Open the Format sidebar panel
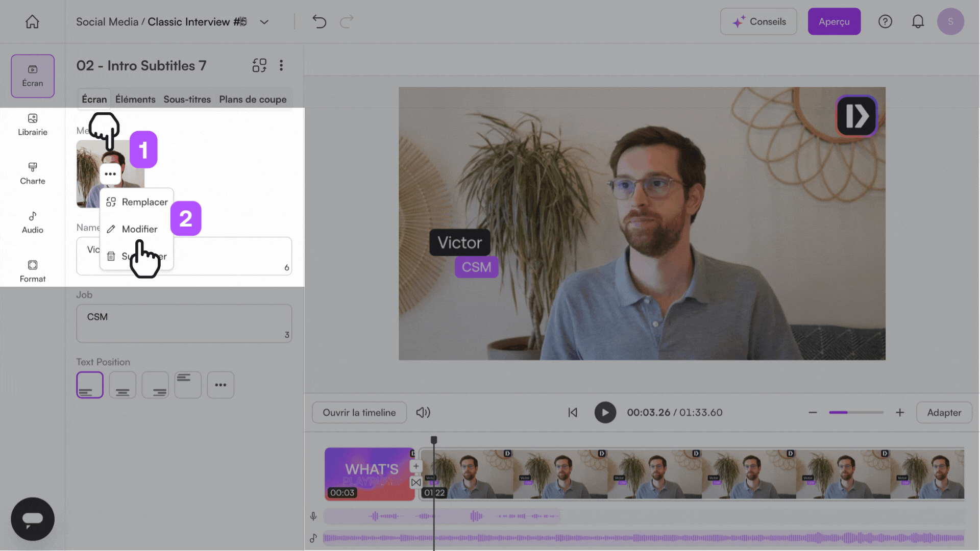The image size is (980, 551). pyautogui.click(x=33, y=271)
